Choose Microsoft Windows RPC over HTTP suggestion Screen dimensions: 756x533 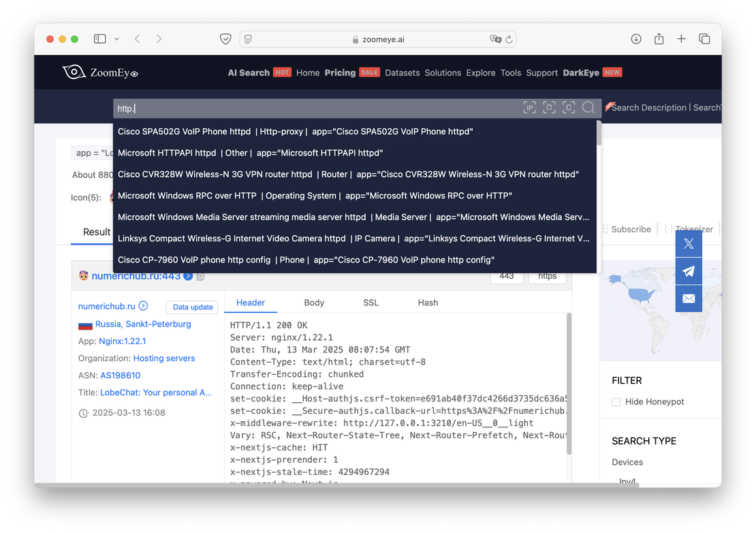(315, 196)
